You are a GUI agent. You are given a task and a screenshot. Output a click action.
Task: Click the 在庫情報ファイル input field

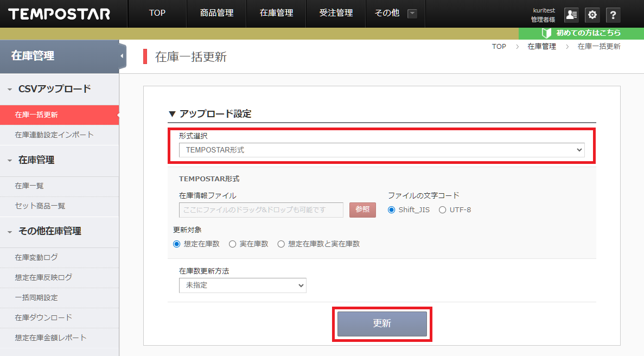pyautogui.click(x=261, y=210)
